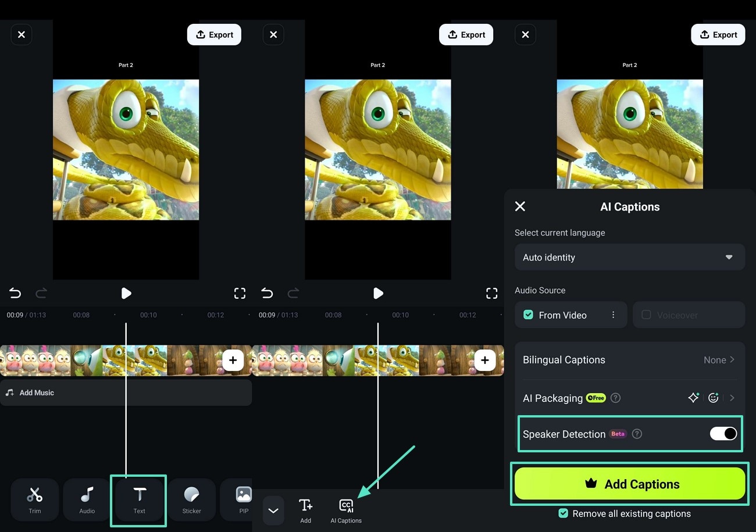Click the Add Captions button
This screenshot has width=756, height=532.
coord(630,484)
